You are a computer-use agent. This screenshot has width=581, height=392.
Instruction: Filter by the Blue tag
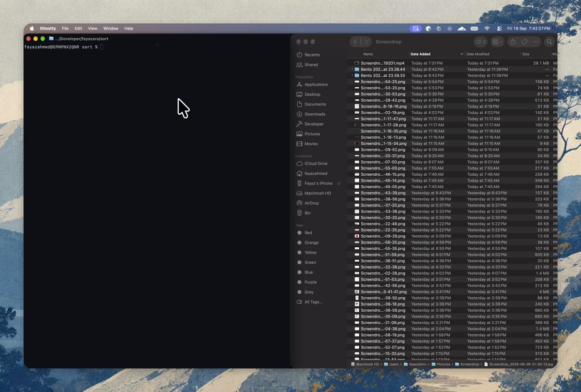[x=305, y=272]
